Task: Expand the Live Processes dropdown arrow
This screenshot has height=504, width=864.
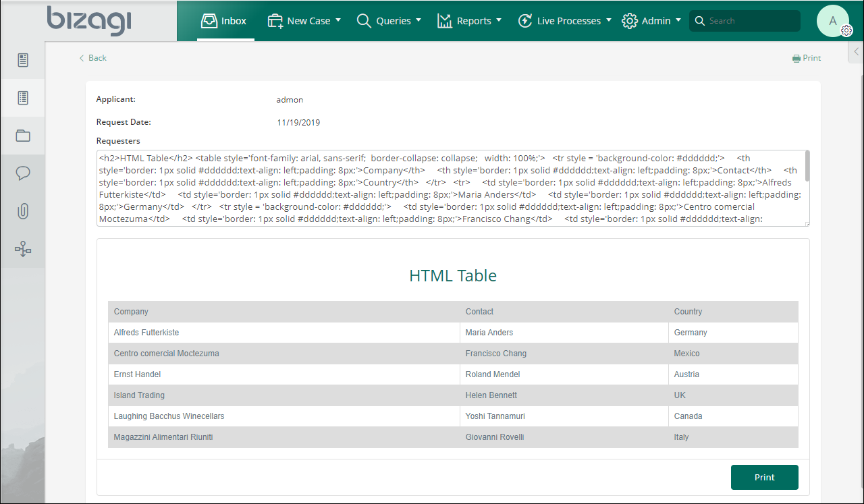Action: pos(609,20)
